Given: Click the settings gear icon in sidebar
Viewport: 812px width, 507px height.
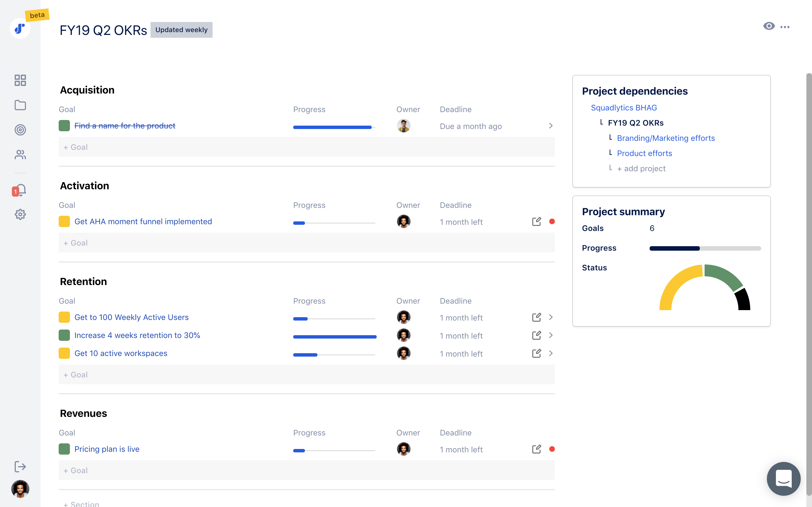Looking at the screenshot, I should click(21, 214).
